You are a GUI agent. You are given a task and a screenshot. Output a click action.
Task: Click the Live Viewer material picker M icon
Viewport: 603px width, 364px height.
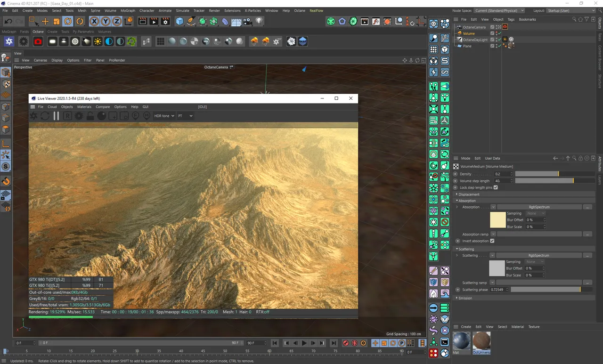click(x=147, y=116)
